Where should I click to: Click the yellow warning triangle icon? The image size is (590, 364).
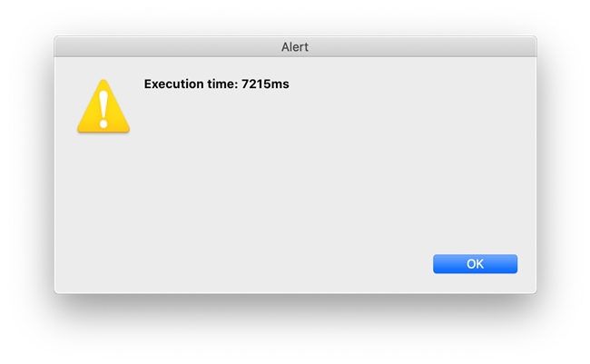click(x=103, y=108)
